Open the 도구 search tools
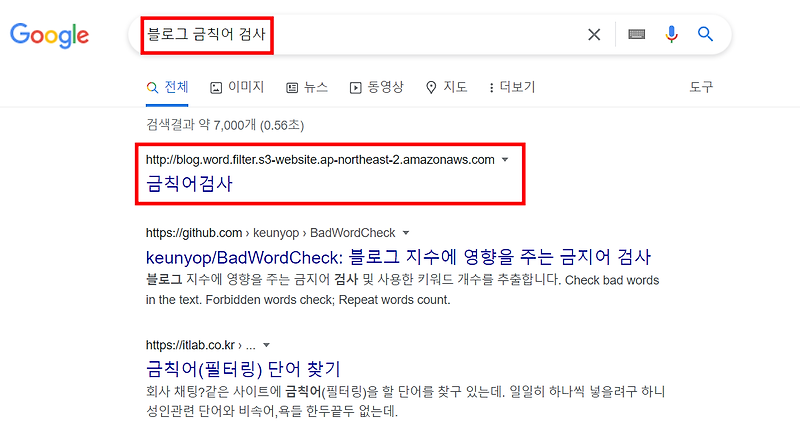Image resolution: width=800 pixels, height=440 pixels. [701, 87]
